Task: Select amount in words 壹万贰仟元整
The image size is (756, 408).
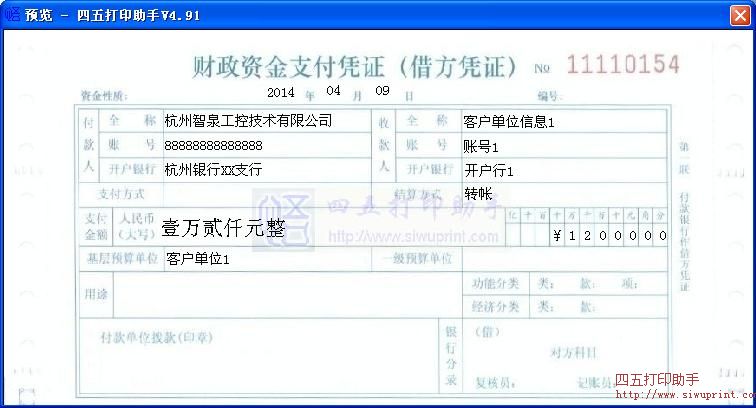Action: click(223, 228)
